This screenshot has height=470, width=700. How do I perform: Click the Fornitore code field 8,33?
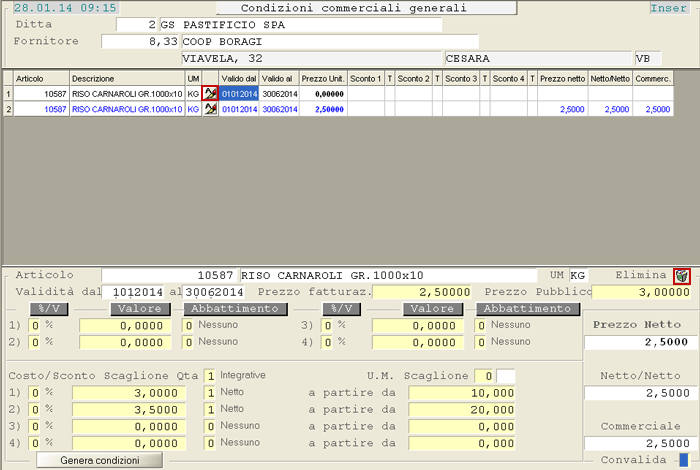pos(140,42)
